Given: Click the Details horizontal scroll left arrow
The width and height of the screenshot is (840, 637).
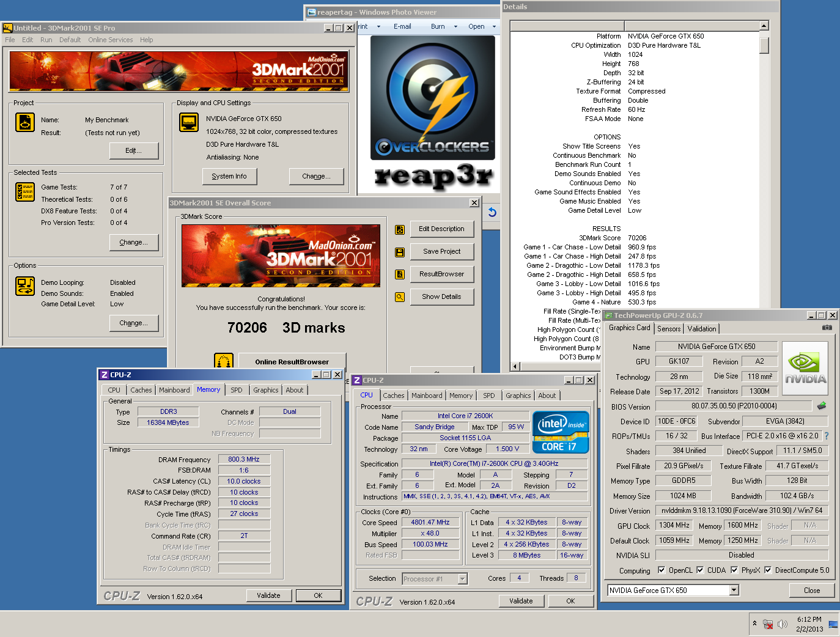Looking at the screenshot, I should 515,367.
